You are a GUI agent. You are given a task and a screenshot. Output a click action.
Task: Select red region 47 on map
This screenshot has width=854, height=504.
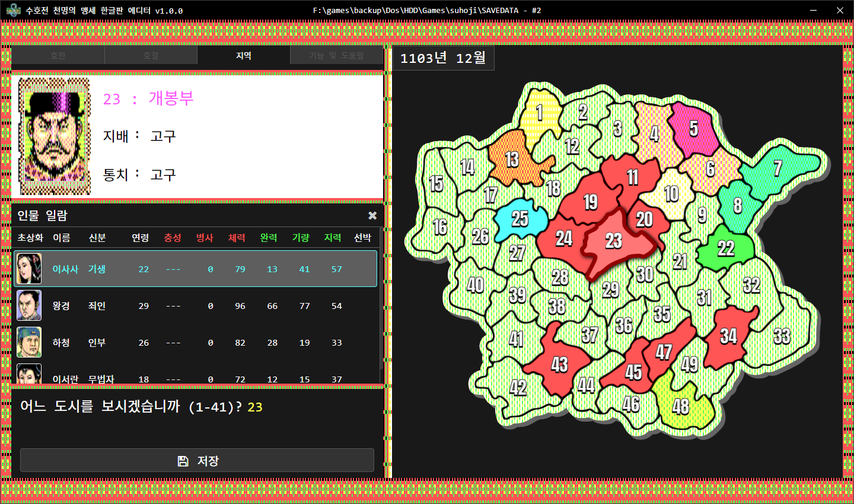664,352
